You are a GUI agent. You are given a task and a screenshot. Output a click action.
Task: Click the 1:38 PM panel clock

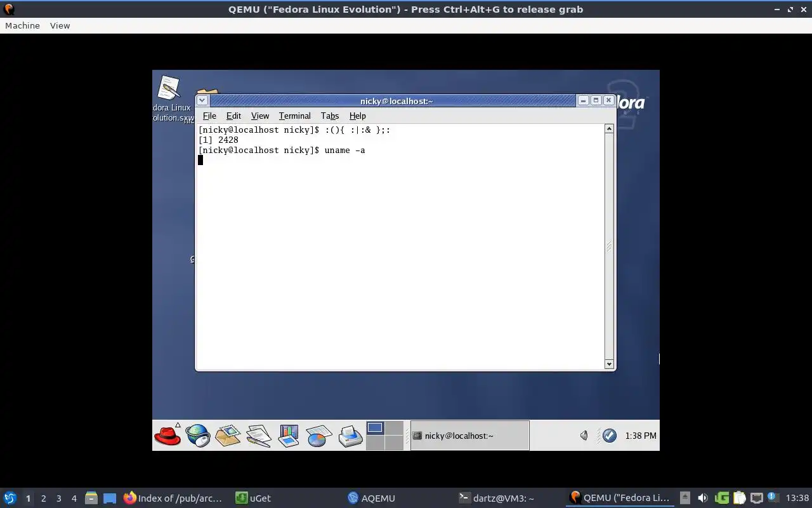click(641, 436)
